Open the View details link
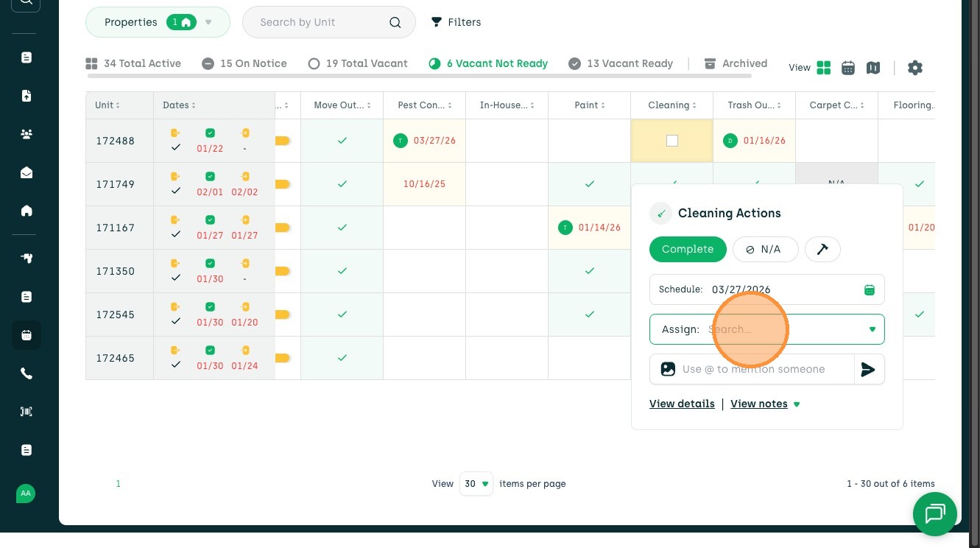This screenshot has width=980, height=548. point(682,404)
